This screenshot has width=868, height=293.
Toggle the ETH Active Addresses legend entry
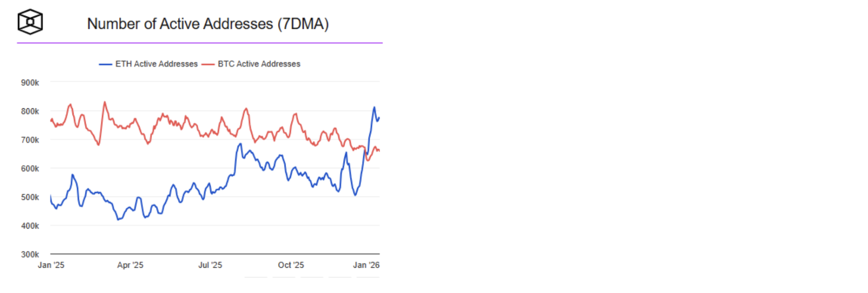[x=156, y=64]
